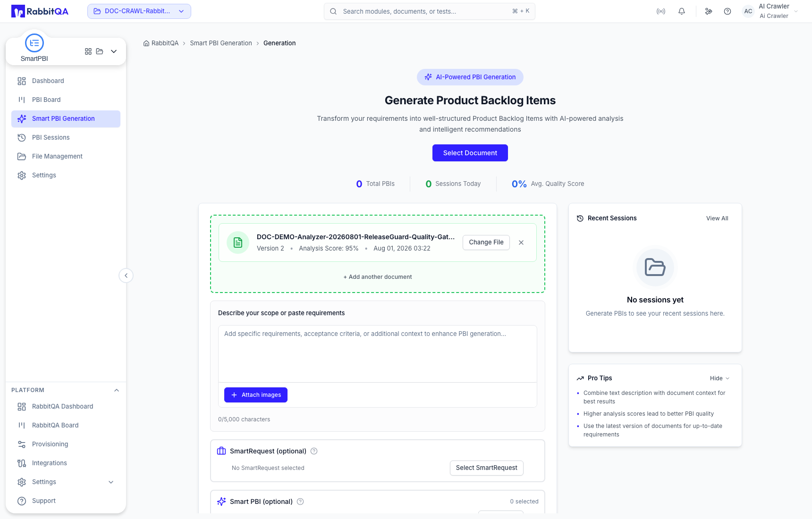
Task: Remove the selected document with the X
Action: 521,243
